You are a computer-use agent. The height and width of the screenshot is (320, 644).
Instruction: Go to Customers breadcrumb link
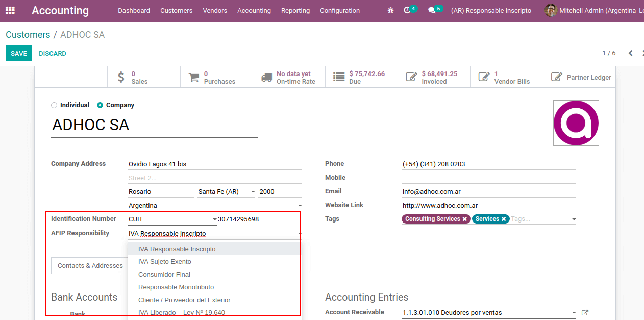(28, 35)
